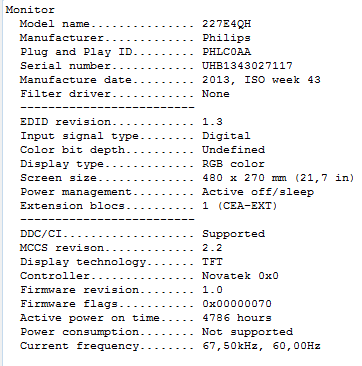The height and width of the screenshot is (366, 362).
Task: Click the Manufacturer value Philips
Action: point(226,38)
